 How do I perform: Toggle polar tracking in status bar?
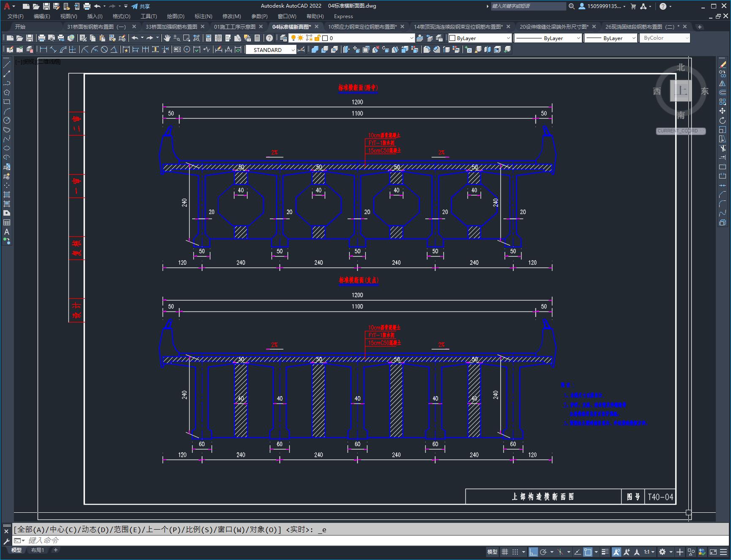[x=543, y=552]
